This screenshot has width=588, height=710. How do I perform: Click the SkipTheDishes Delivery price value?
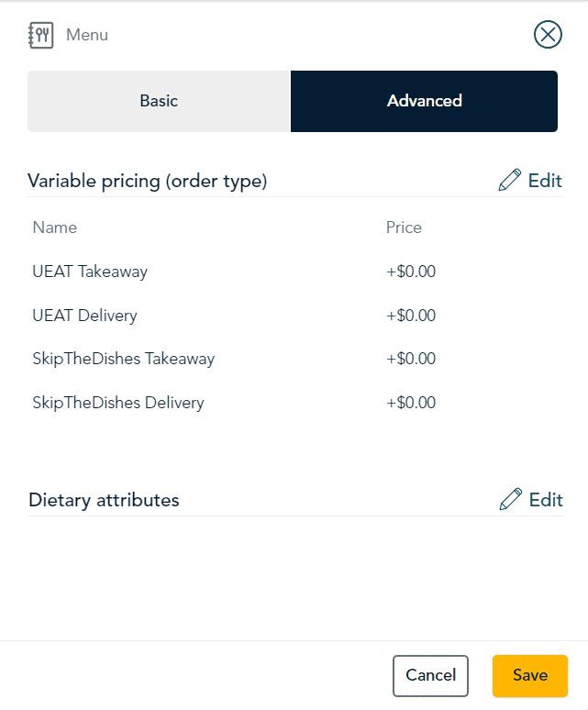[411, 403]
